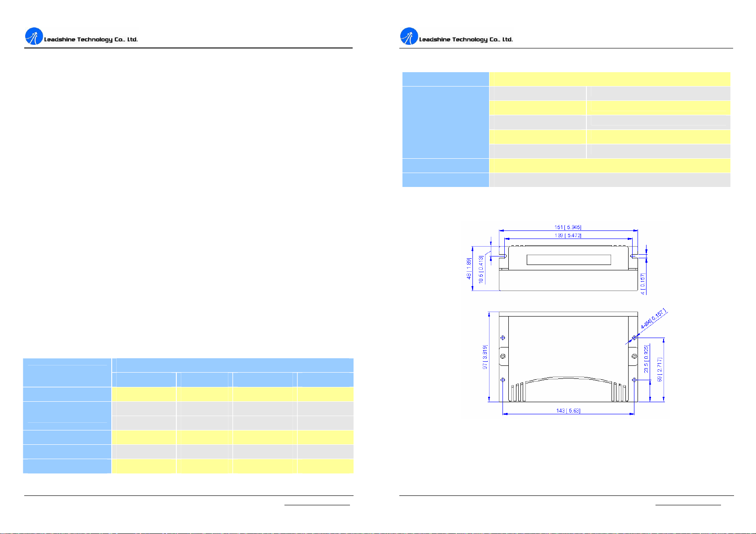Click "Leadshine Technology Co., Ltd." text on right page
756x534 pixels.
click(466, 39)
